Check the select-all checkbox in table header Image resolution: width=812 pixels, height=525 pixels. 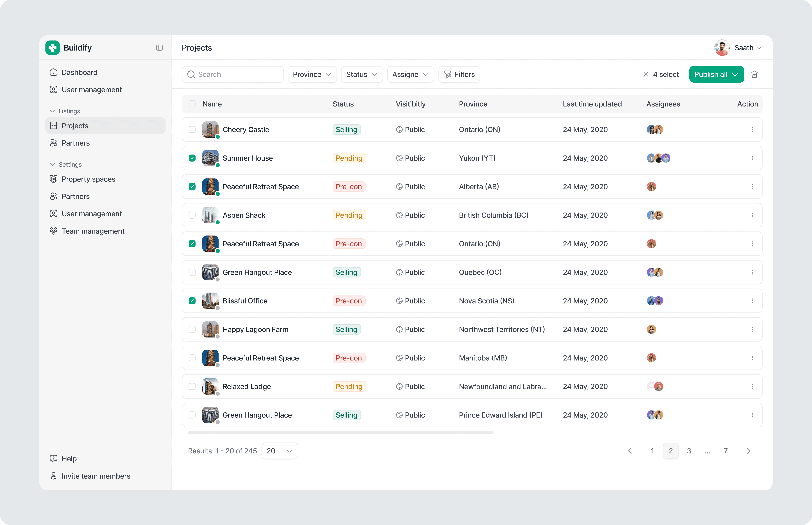tap(192, 104)
